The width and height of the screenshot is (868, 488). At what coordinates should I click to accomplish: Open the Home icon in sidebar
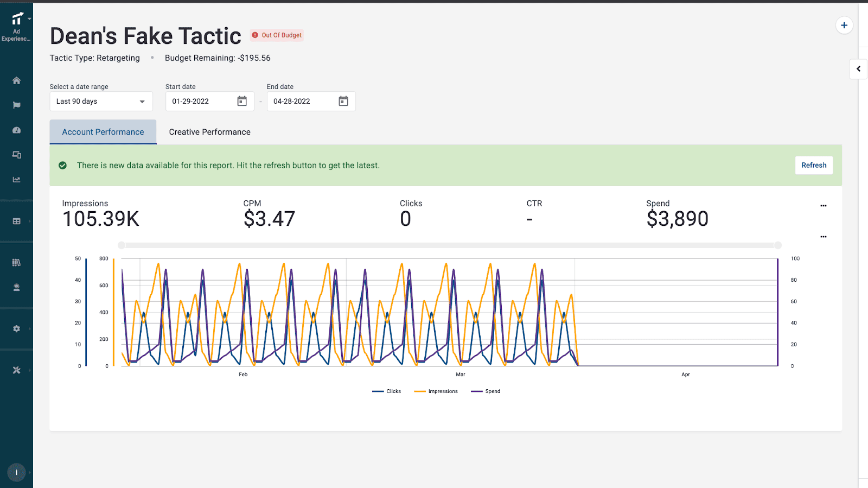(x=16, y=80)
